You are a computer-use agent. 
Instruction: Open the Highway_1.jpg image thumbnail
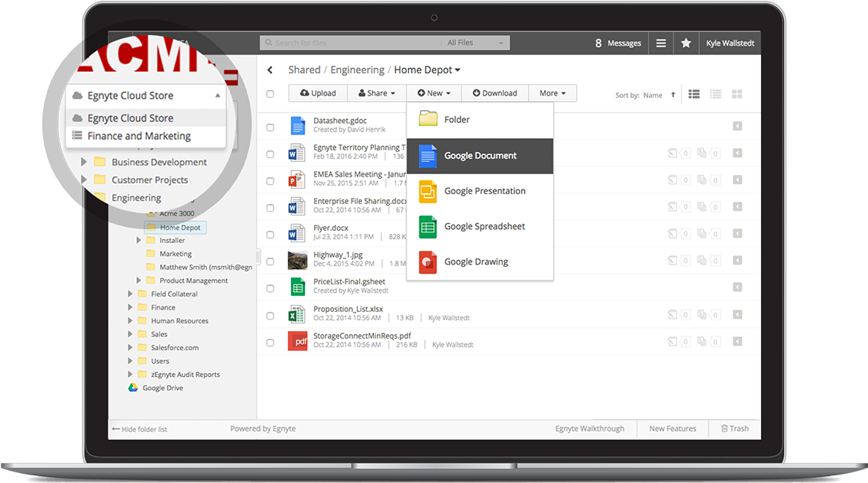click(297, 260)
